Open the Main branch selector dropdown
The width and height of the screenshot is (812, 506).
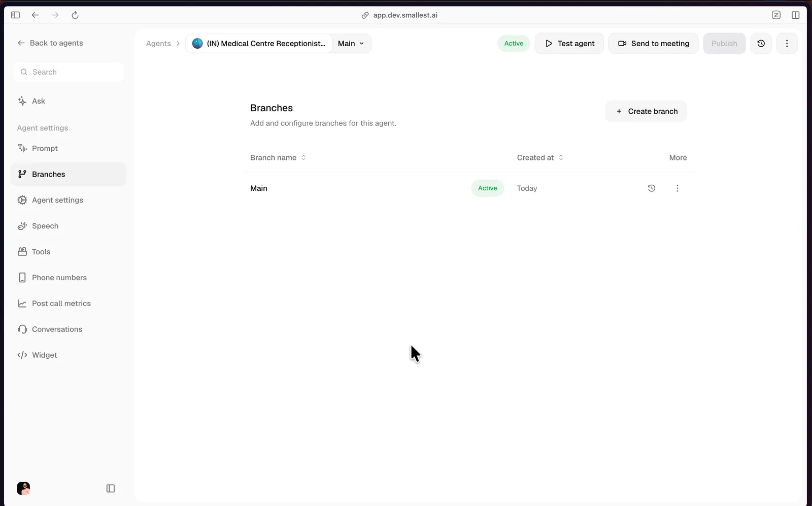pos(351,44)
